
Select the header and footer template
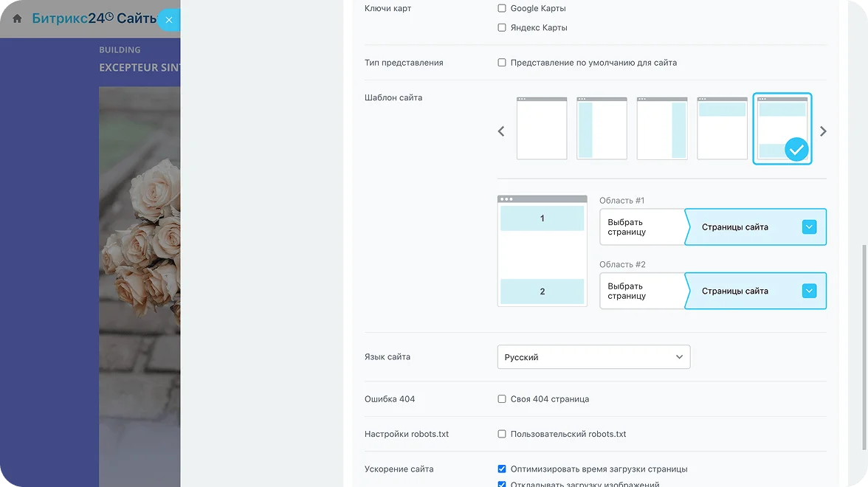point(782,128)
